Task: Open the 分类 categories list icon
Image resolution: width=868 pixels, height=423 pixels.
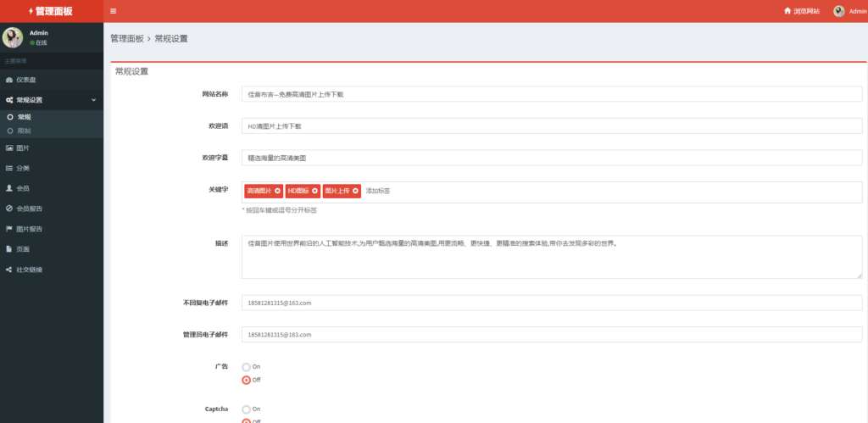Action: [x=8, y=169]
